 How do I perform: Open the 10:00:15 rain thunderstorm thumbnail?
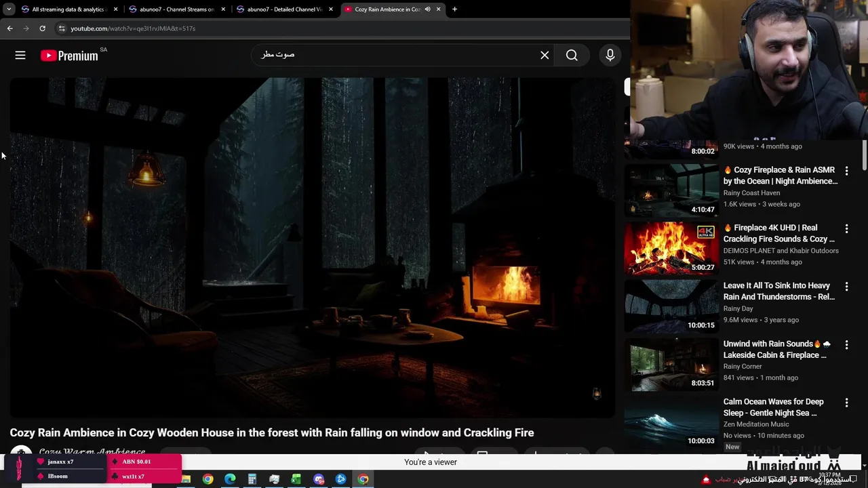pyautogui.click(x=671, y=306)
